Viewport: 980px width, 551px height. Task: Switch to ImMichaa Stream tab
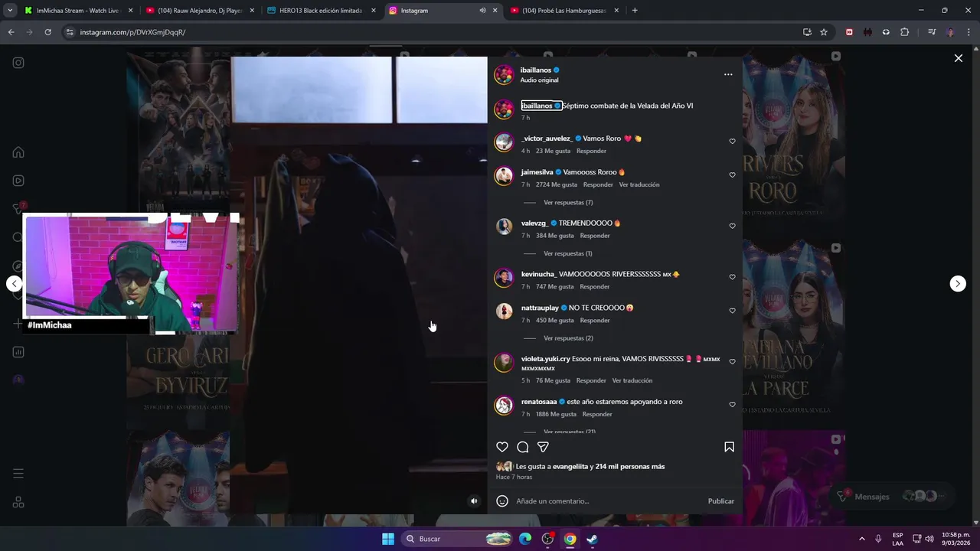tap(78, 11)
